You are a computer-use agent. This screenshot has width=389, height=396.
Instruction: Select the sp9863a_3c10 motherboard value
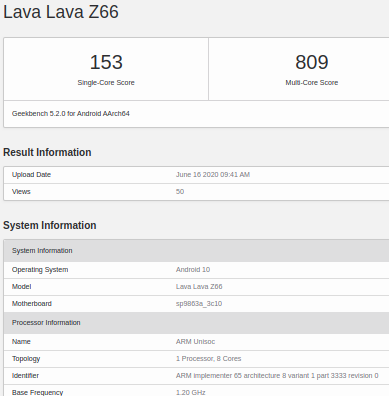click(199, 304)
